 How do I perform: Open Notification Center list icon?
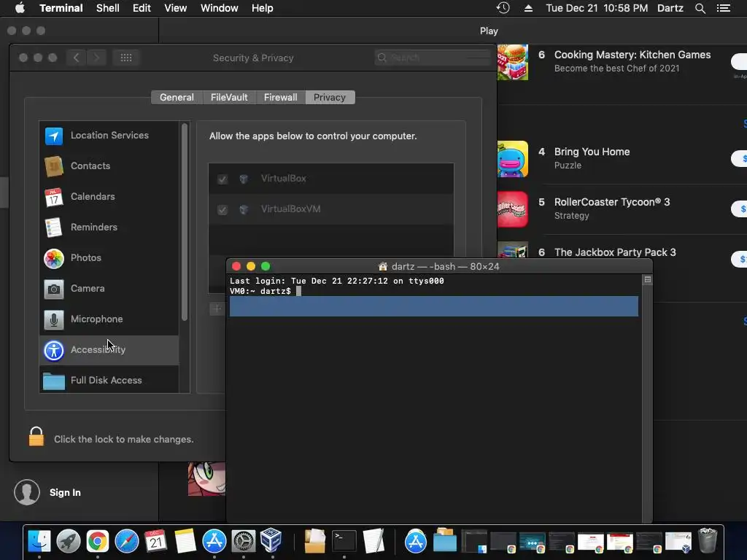[724, 8]
